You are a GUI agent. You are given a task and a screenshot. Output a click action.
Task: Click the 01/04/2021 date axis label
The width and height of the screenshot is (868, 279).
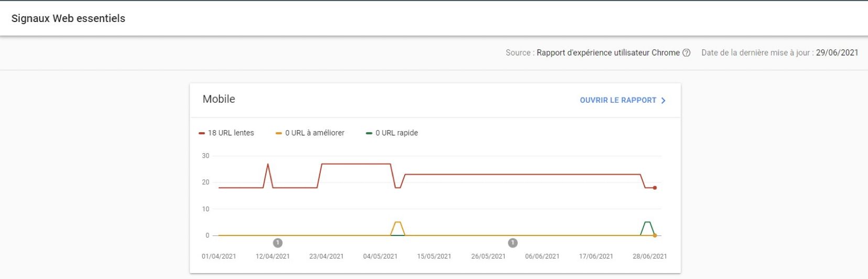click(x=219, y=256)
